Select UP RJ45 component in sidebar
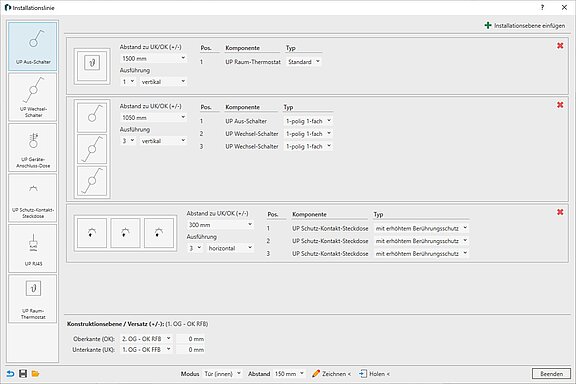This screenshot has width=576, height=384. pos(33,248)
